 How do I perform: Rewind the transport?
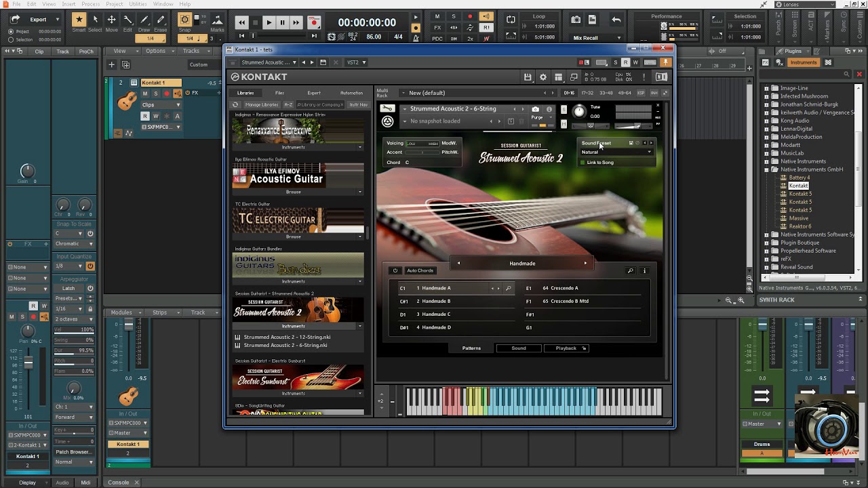[241, 22]
